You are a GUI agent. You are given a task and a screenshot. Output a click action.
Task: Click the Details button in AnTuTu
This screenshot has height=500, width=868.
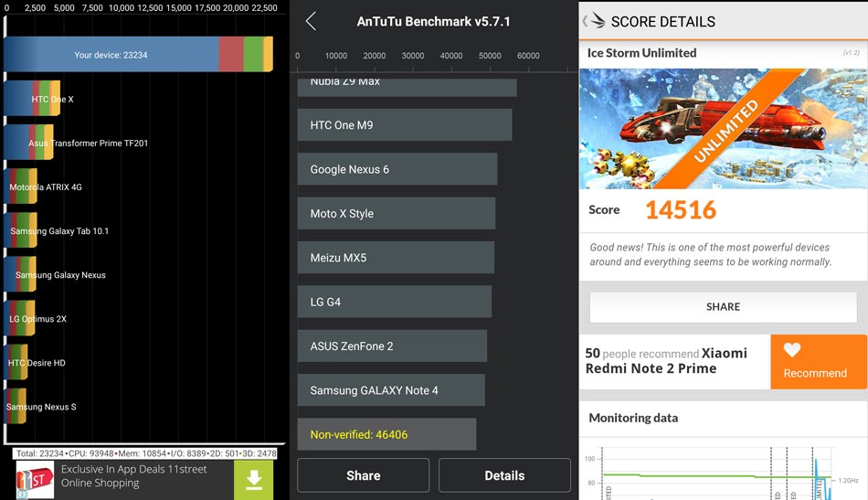[504, 475]
